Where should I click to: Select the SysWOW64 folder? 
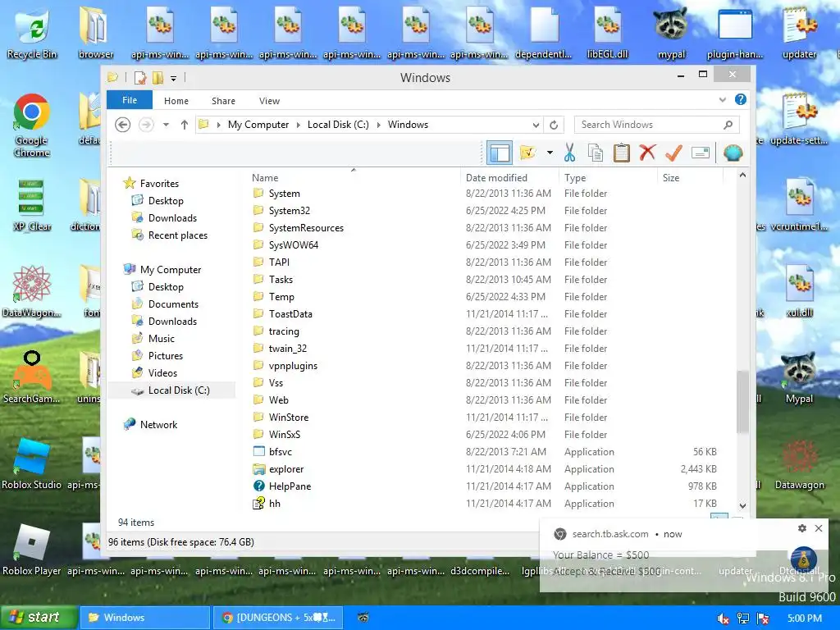(293, 245)
